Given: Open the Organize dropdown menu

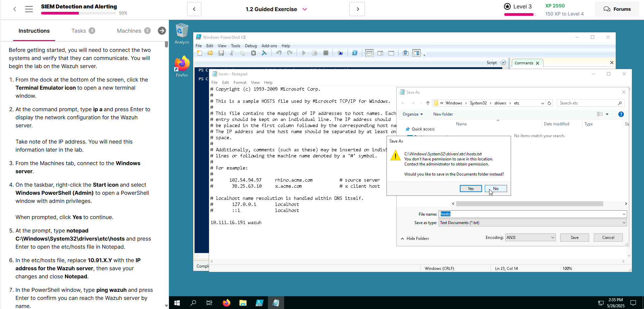Looking at the screenshot, I should pos(412,114).
